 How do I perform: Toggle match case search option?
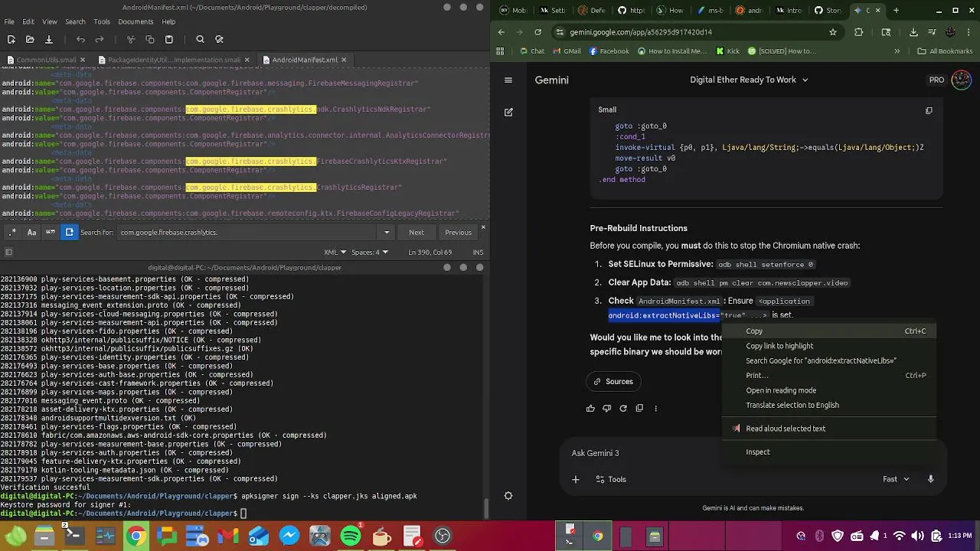pos(32,232)
